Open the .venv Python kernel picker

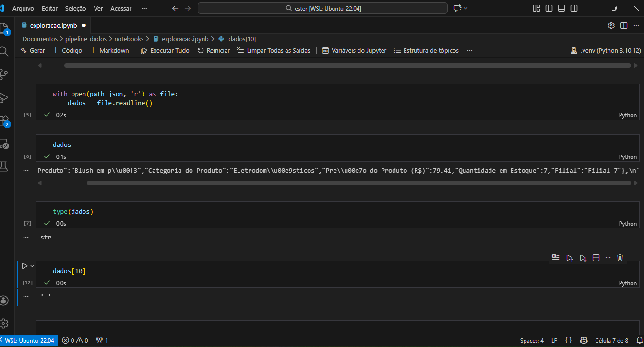(x=605, y=50)
